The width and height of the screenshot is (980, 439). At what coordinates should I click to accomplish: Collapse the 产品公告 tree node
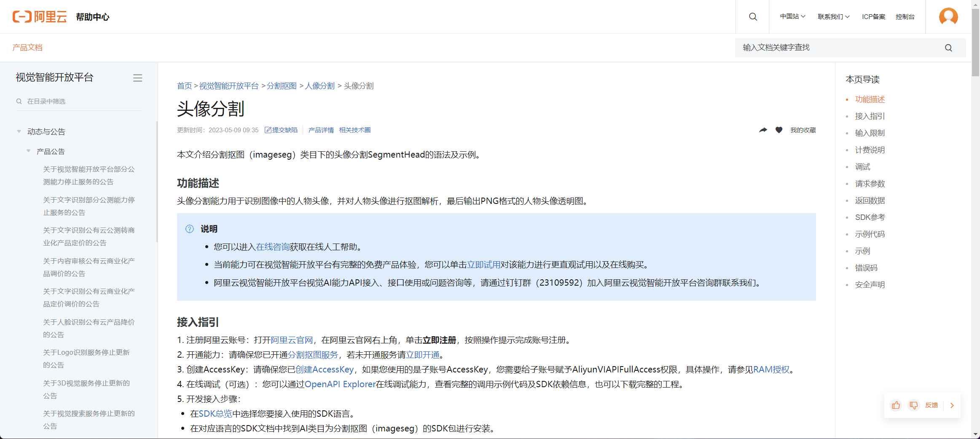[x=28, y=151]
